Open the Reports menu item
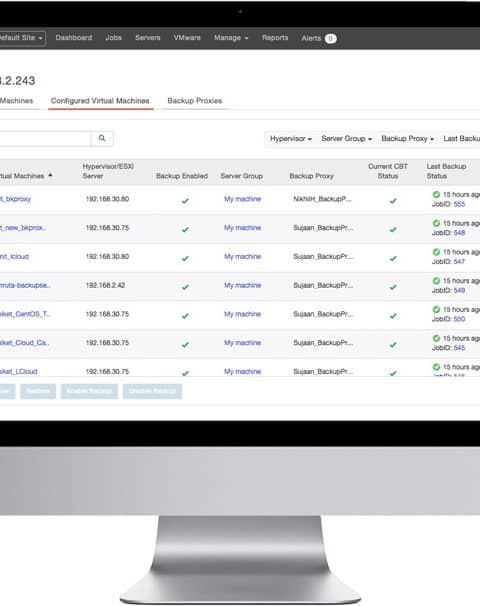Viewport: 480px width, 606px height. tap(275, 37)
